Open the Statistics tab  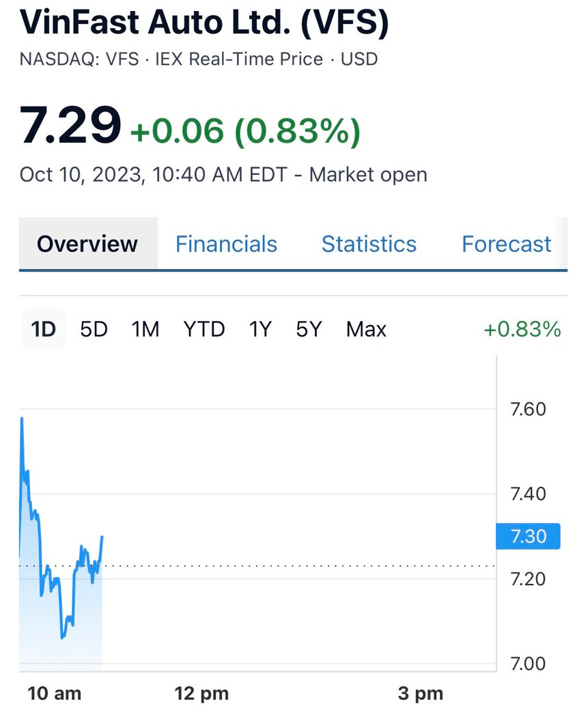369,244
